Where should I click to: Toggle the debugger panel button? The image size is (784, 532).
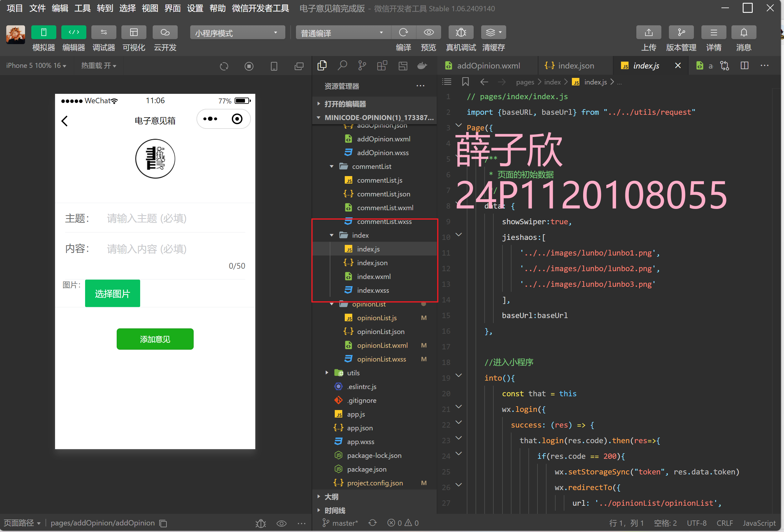(x=104, y=33)
